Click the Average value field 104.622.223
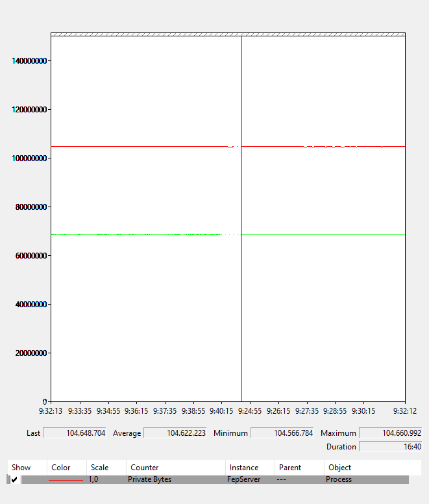 tap(175, 433)
